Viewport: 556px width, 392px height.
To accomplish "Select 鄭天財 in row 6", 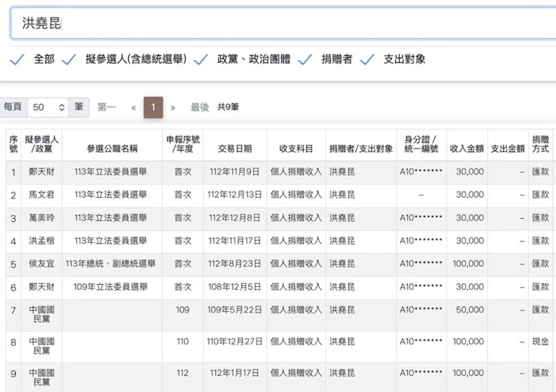I will 42,287.
